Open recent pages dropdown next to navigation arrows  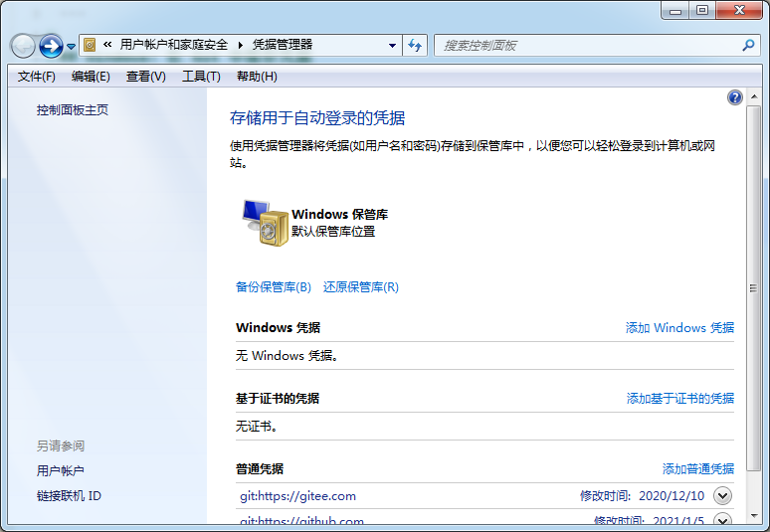(x=71, y=47)
